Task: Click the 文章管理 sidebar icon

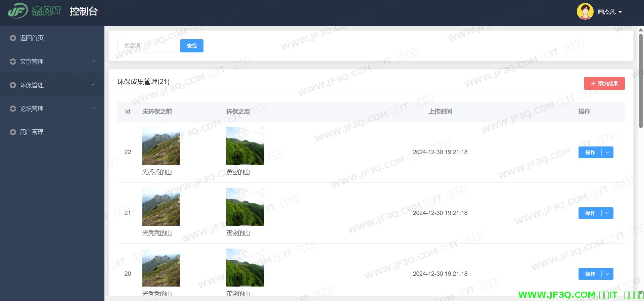Action: coord(13,61)
